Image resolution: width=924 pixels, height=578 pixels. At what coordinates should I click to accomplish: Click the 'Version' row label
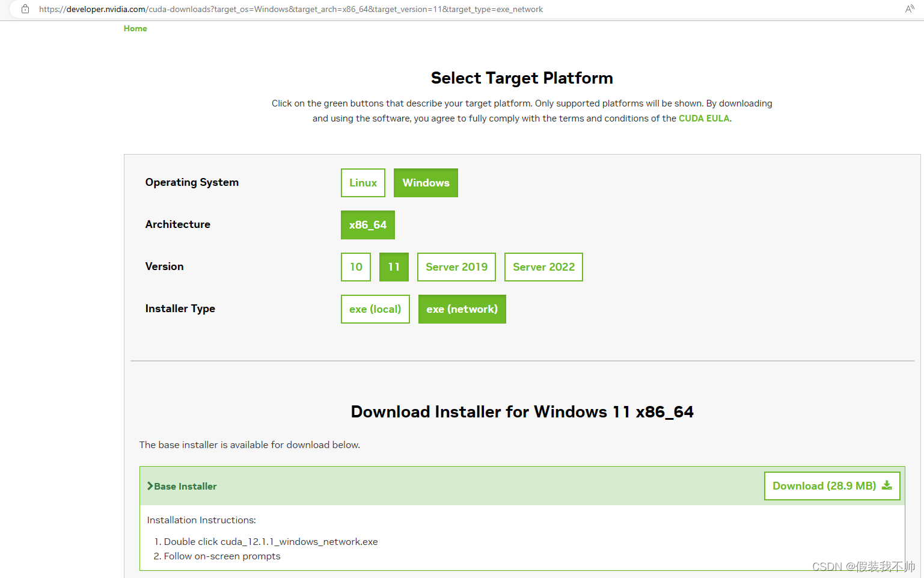[x=164, y=266]
